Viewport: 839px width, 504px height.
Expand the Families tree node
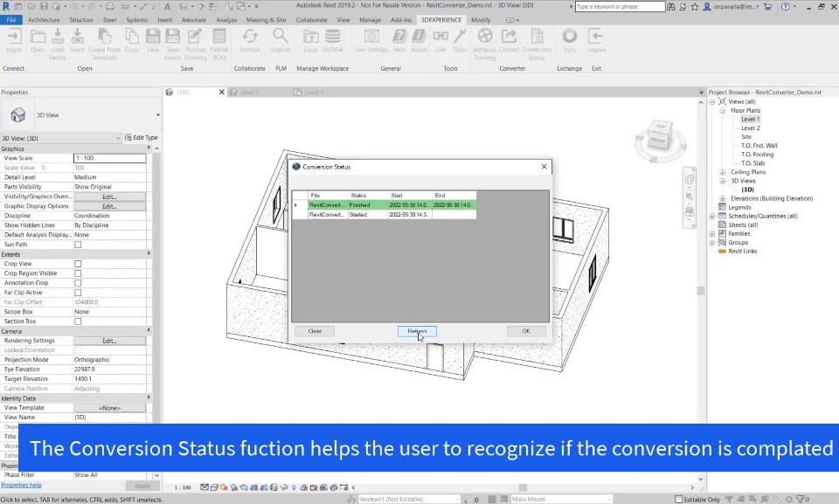click(712, 234)
